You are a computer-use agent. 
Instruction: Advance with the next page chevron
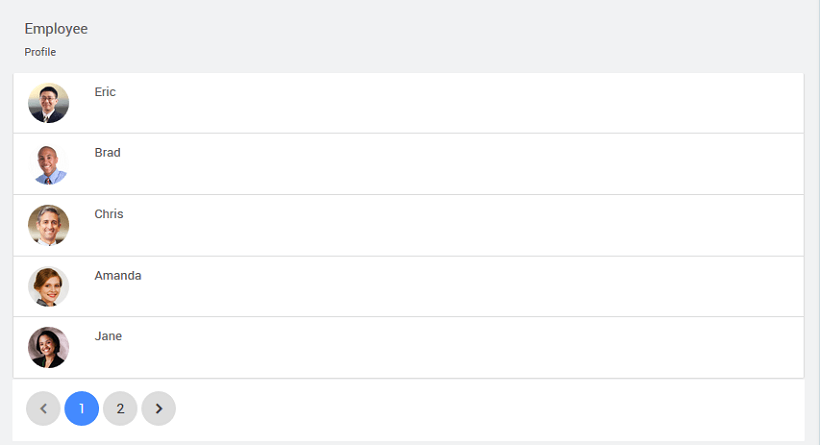pos(158,408)
